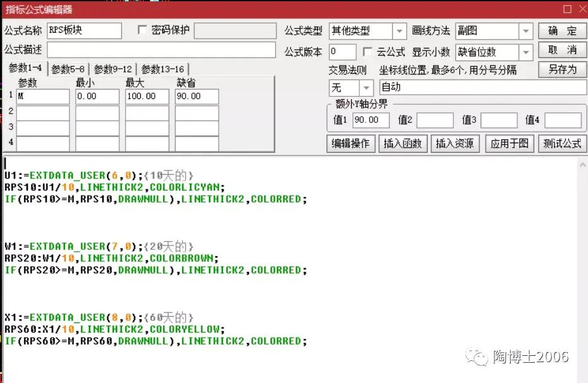
Task: Click 另存为 to save a copy
Action: pos(561,70)
